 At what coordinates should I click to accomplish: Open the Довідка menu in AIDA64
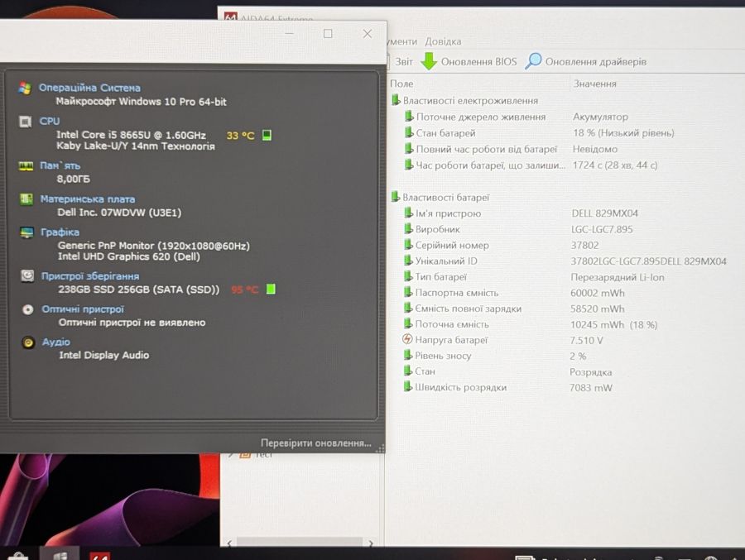click(x=443, y=42)
